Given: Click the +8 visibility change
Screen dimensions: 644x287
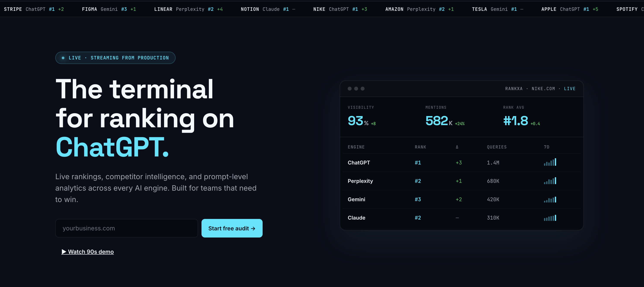Looking at the screenshot, I should click(373, 124).
